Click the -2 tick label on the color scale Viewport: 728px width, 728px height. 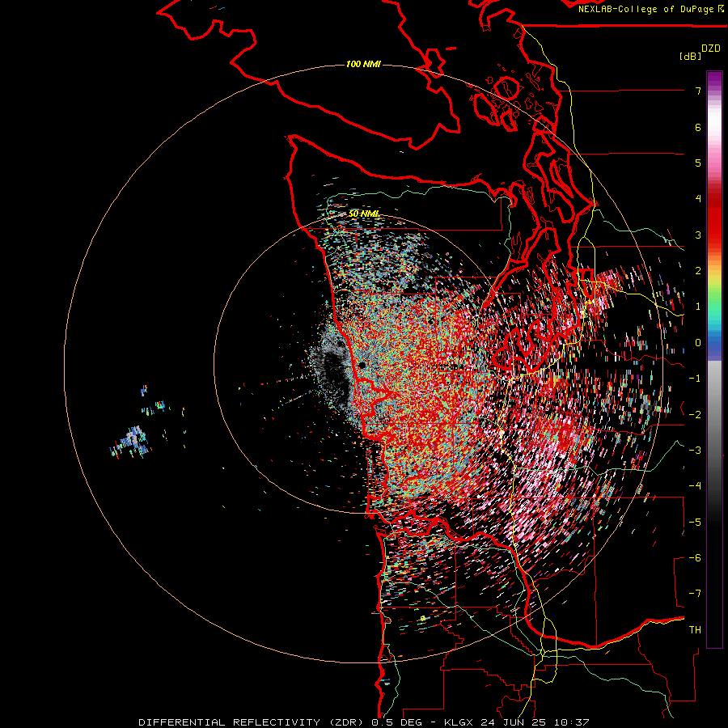pyautogui.click(x=695, y=415)
